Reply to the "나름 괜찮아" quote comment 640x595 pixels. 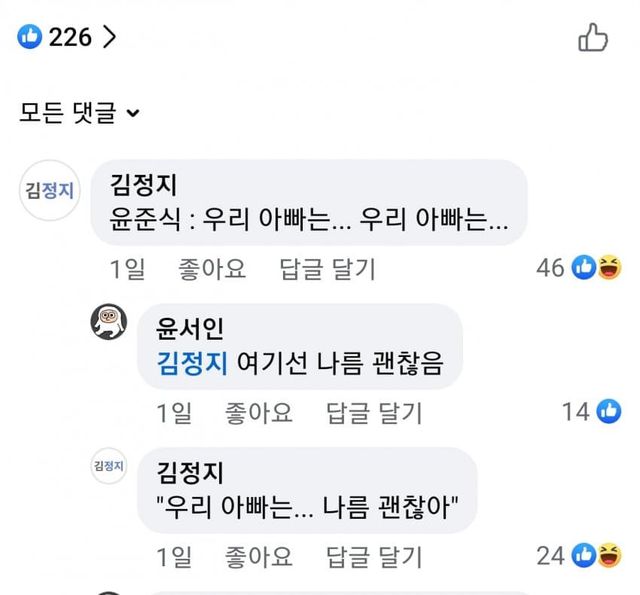(x=375, y=556)
